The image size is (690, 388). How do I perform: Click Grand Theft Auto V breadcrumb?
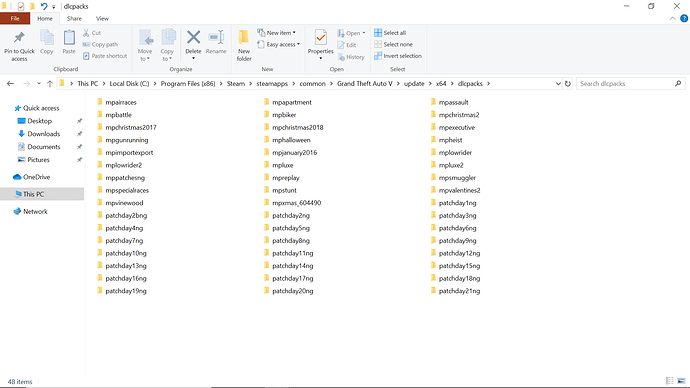point(365,84)
